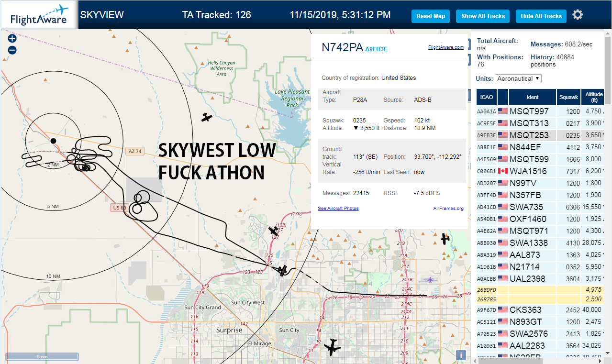
Task: Click the ICAO hex code A9FB3E
Action: click(376, 49)
